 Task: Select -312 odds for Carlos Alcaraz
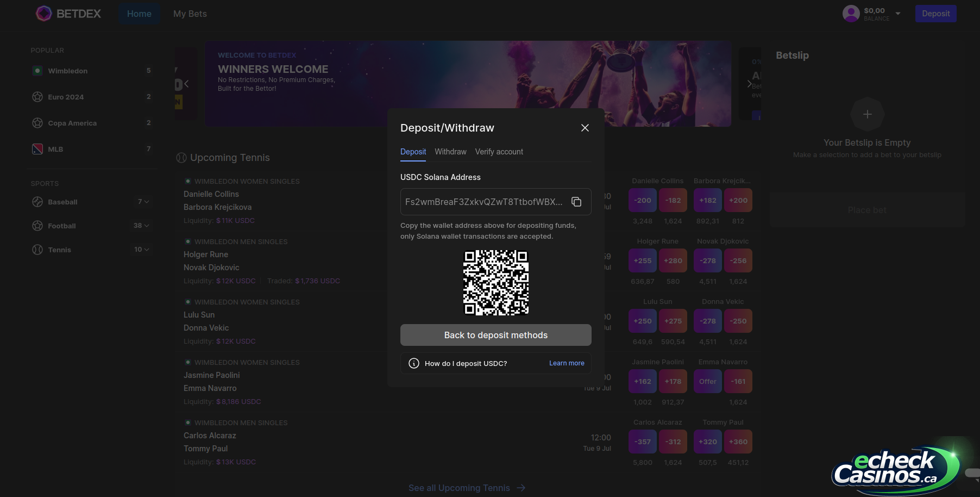coord(673,442)
